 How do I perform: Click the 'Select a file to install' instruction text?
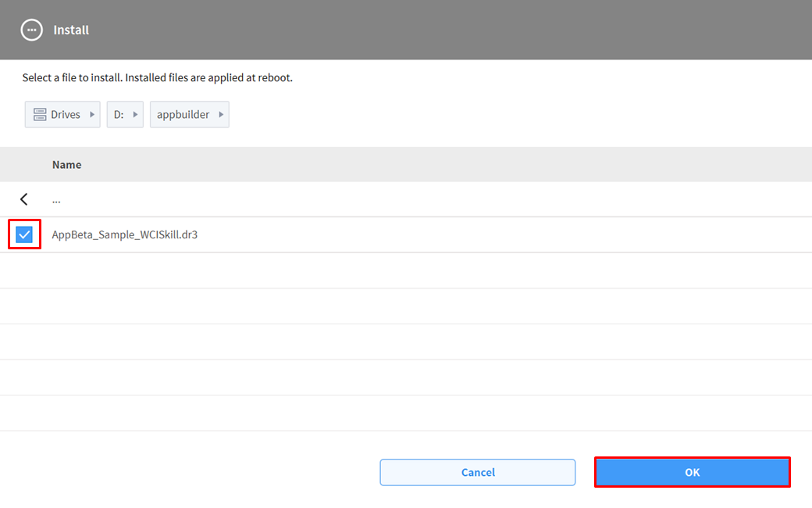pos(157,78)
